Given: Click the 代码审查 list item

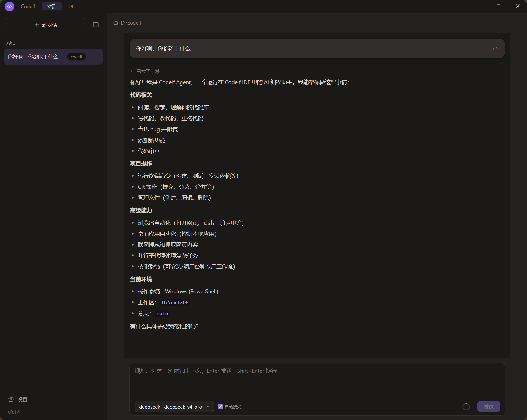Looking at the screenshot, I should pos(149,151).
